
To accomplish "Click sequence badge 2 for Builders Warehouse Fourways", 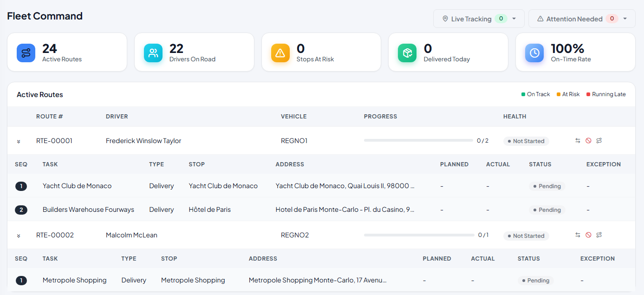I will (x=21, y=210).
